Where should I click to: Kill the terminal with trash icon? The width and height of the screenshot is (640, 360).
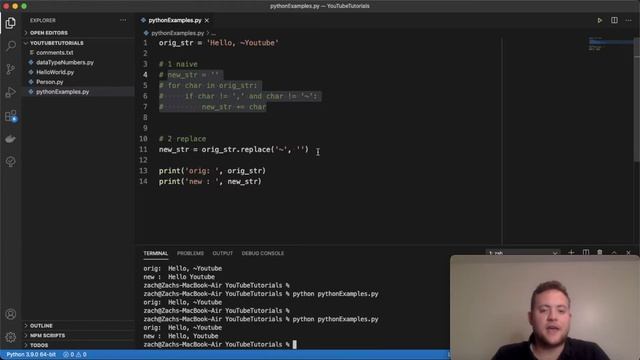pos(600,253)
